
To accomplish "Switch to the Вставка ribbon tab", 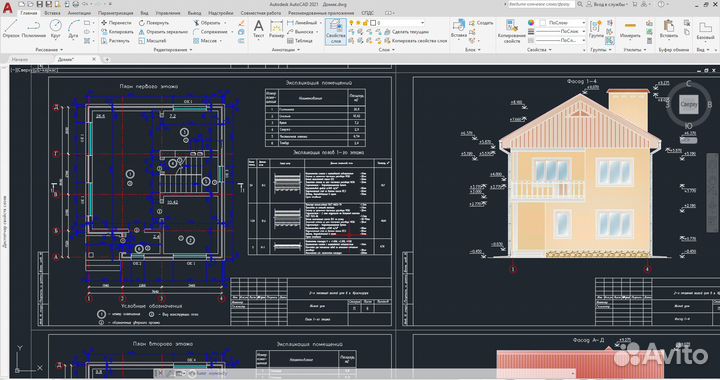I will click(52, 13).
